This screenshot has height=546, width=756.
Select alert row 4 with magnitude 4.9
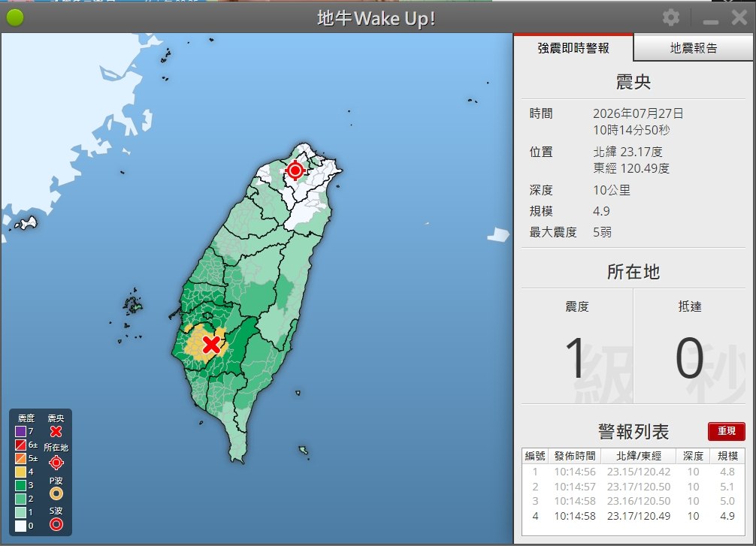tap(633, 516)
